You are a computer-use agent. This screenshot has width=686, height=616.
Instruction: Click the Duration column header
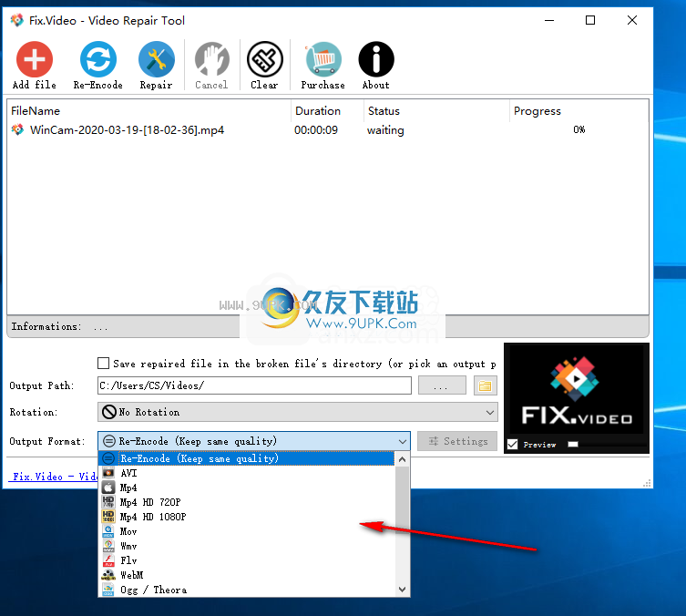(327, 111)
